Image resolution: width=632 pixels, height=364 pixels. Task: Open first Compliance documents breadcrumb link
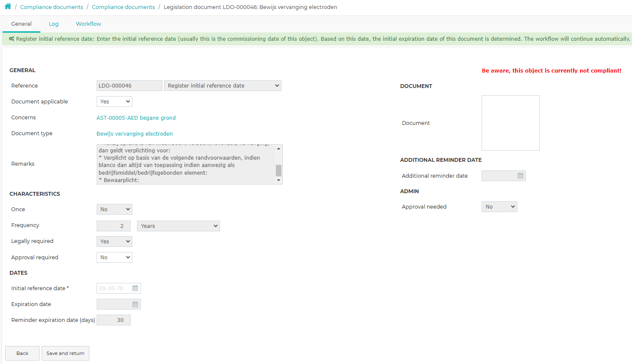[52, 7]
